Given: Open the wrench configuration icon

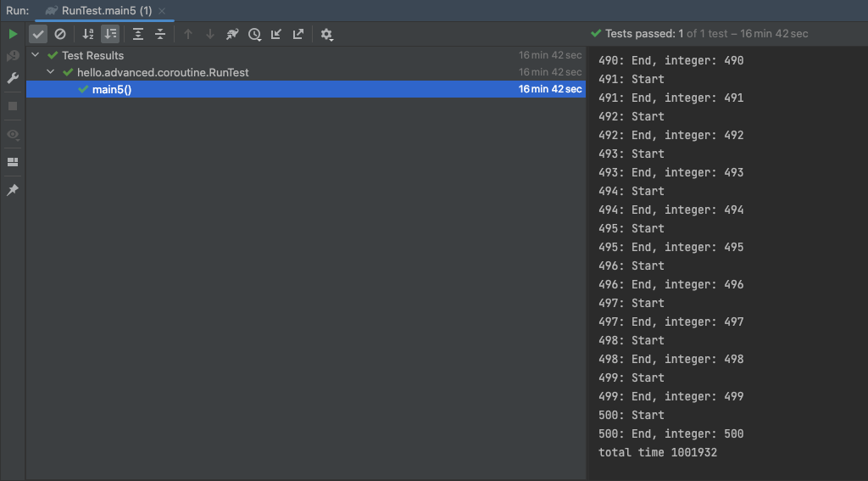Looking at the screenshot, I should pos(13,78).
